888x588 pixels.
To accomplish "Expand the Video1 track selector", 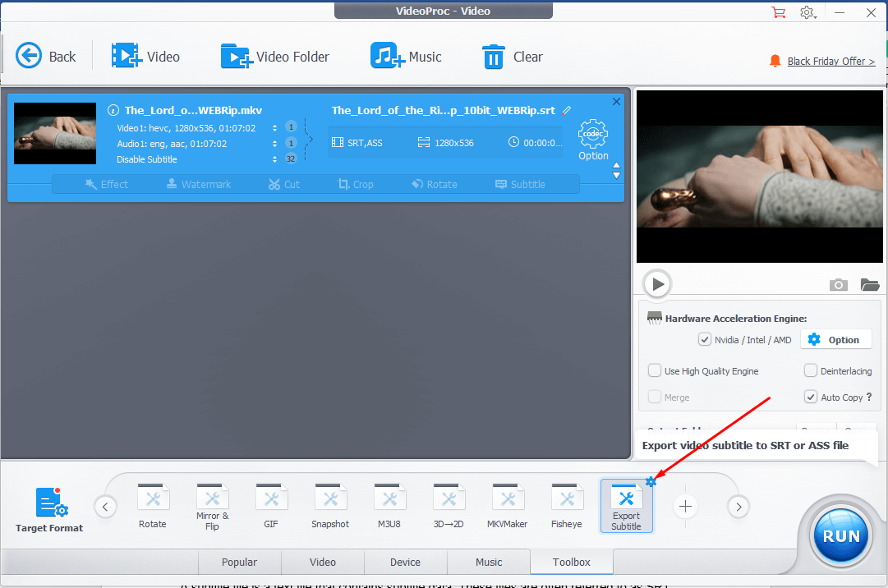I will pos(274,128).
